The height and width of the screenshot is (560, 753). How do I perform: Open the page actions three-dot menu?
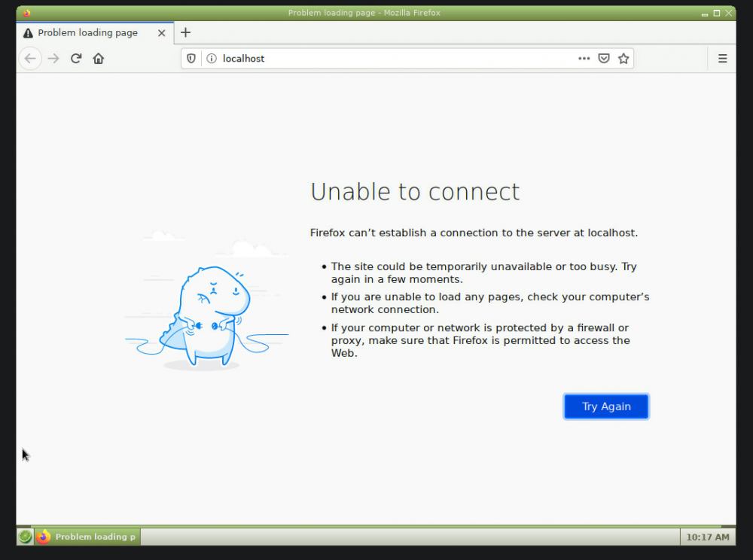584,59
